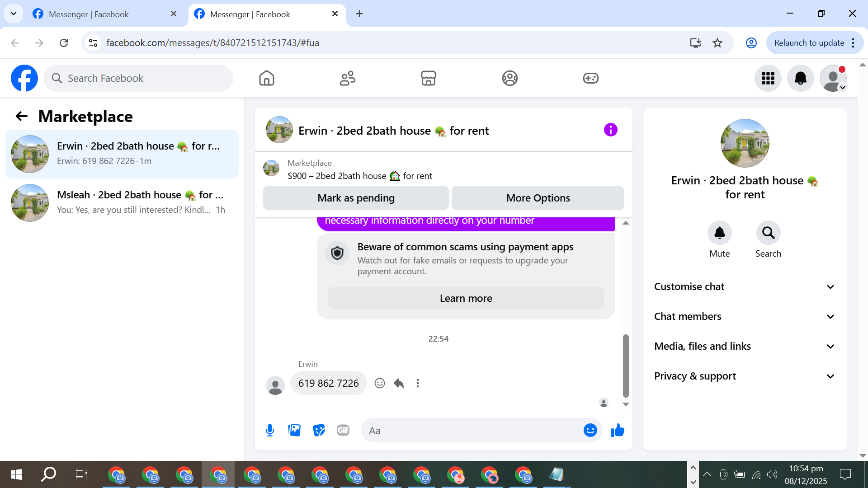Screen dimensions: 868x488
Task: Send a voice clip microphone icon
Action: [270, 430]
